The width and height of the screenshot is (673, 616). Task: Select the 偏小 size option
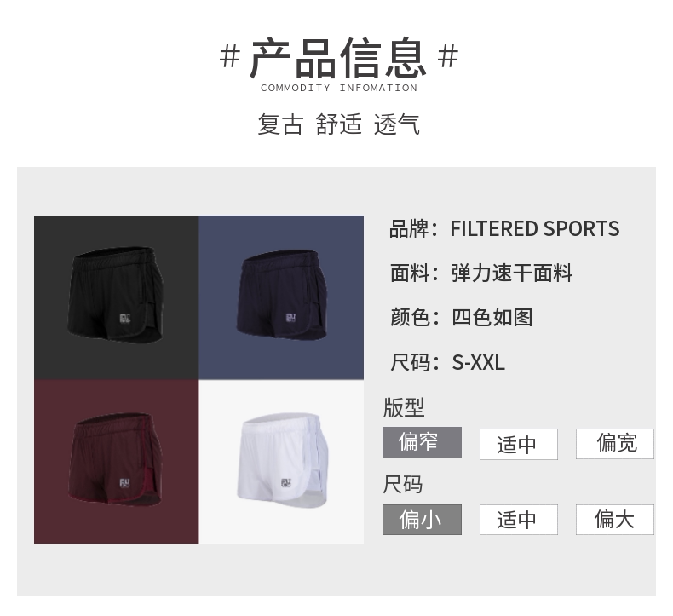pos(422,520)
